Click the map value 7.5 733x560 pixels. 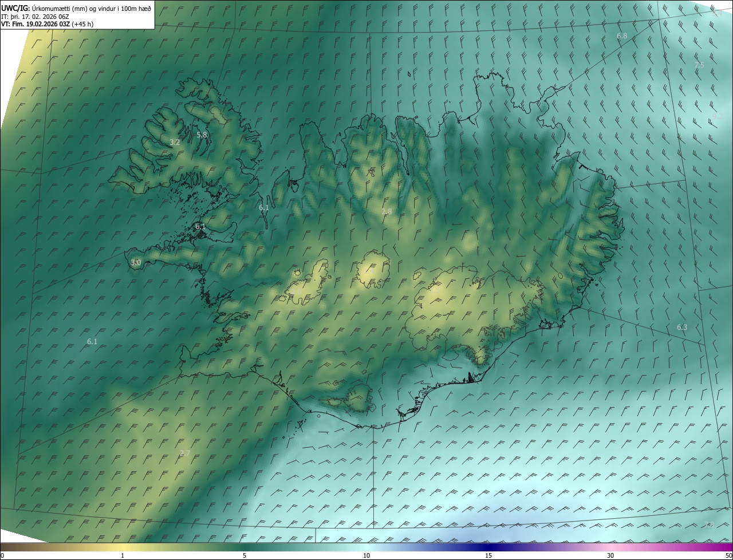coord(699,65)
